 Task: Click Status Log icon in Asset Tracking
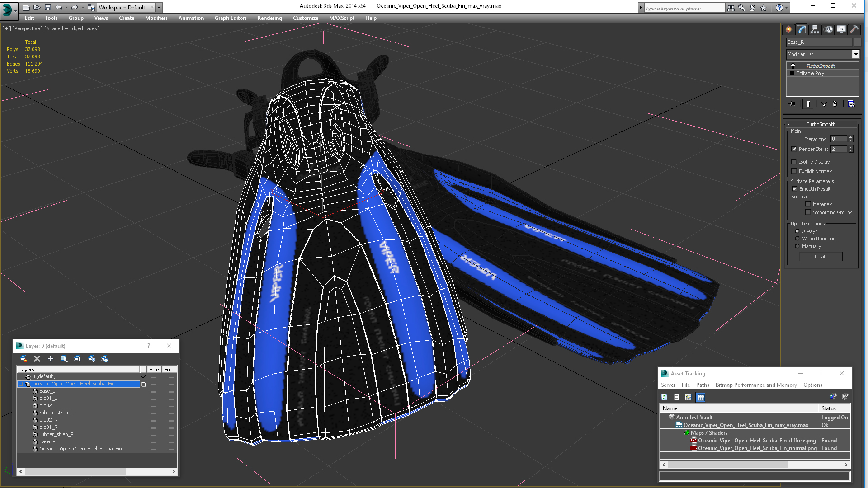coord(676,397)
